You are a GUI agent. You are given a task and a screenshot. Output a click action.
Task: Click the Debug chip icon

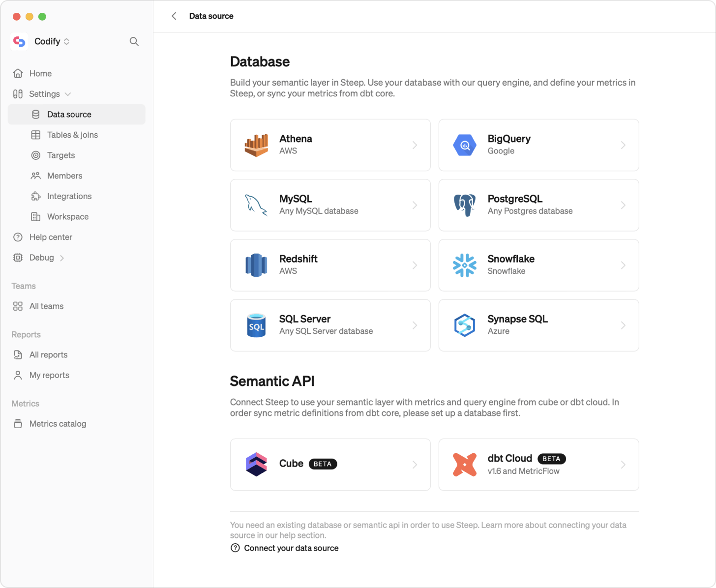coord(18,258)
